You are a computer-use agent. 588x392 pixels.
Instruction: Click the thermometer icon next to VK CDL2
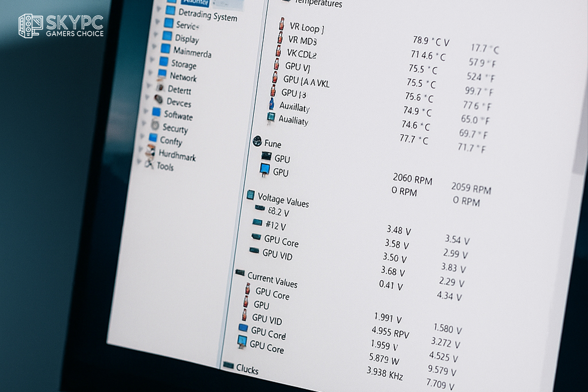coord(278,50)
